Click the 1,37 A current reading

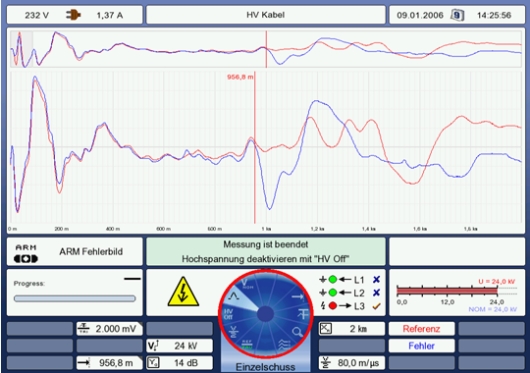click(x=110, y=15)
